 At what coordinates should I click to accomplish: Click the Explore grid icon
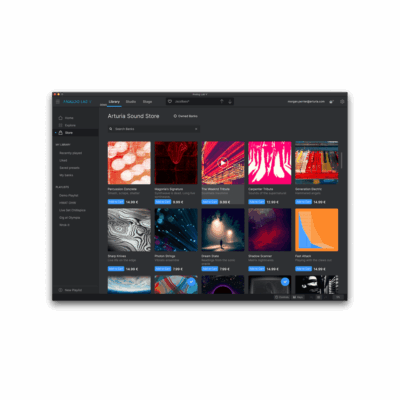[x=60, y=125]
